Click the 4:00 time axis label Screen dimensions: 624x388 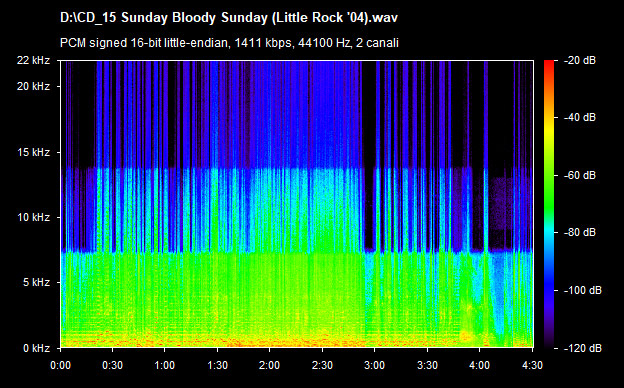tap(480, 365)
